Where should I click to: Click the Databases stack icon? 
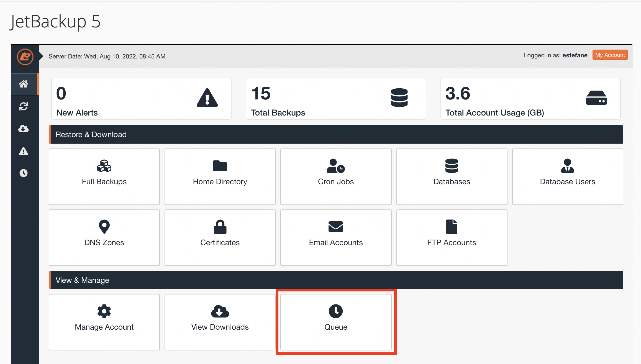[x=452, y=166]
